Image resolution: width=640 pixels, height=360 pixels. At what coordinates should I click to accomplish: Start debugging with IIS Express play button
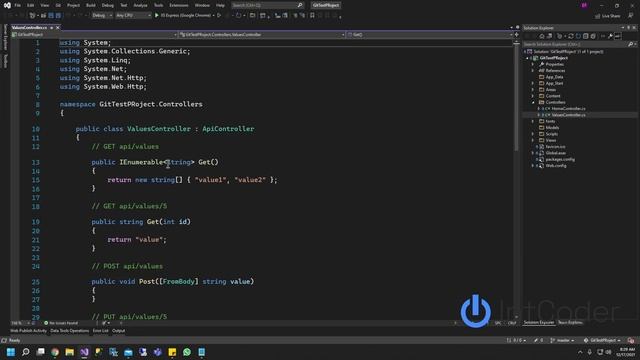(156, 16)
